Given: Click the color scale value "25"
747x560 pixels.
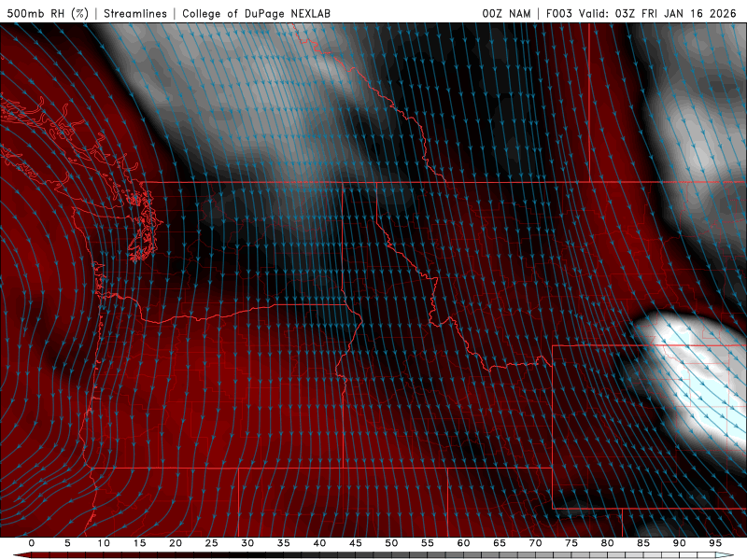Looking at the screenshot, I should click(212, 543).
